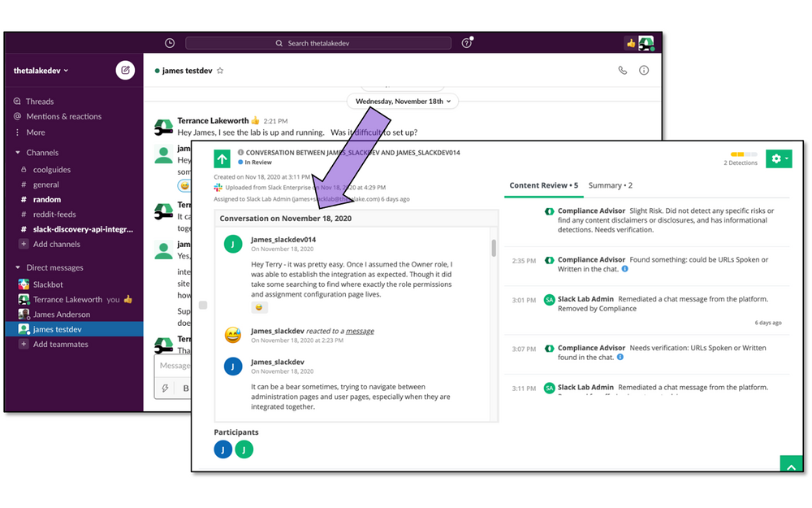Click Add channels
The image size is (812, 508).
57,244
